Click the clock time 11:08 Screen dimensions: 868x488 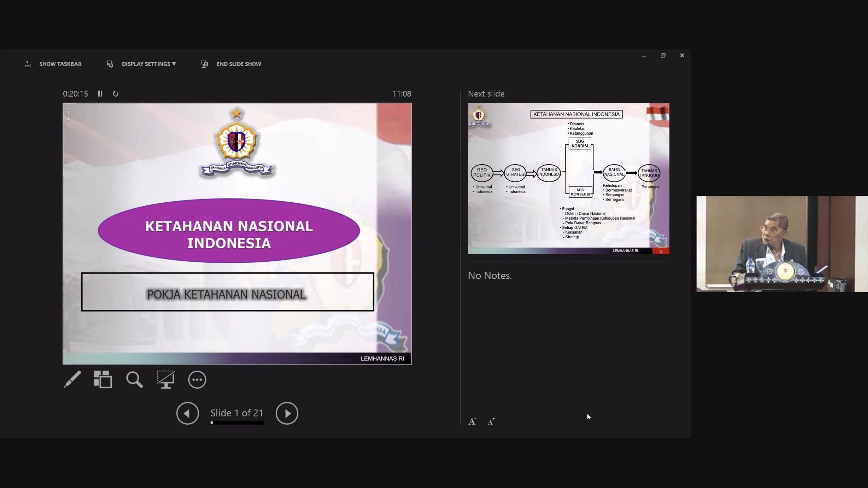pyautogui.click(x=402, y=94)
